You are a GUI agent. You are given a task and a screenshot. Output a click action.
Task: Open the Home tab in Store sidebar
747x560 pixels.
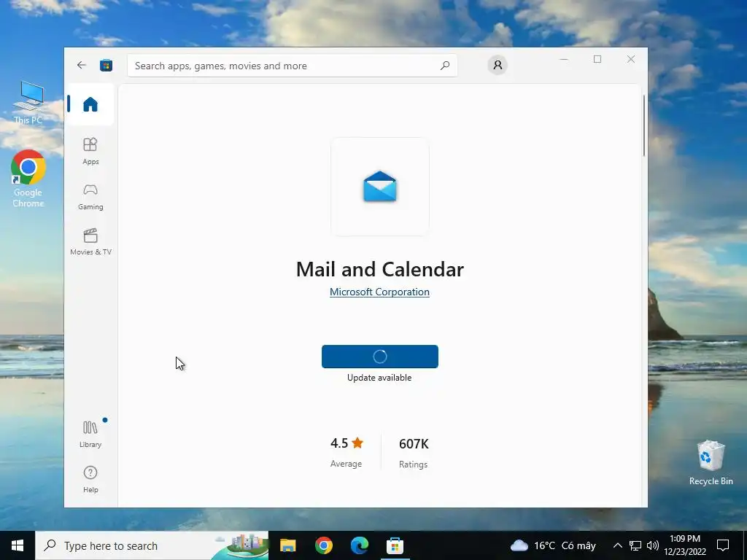[90, 104]
